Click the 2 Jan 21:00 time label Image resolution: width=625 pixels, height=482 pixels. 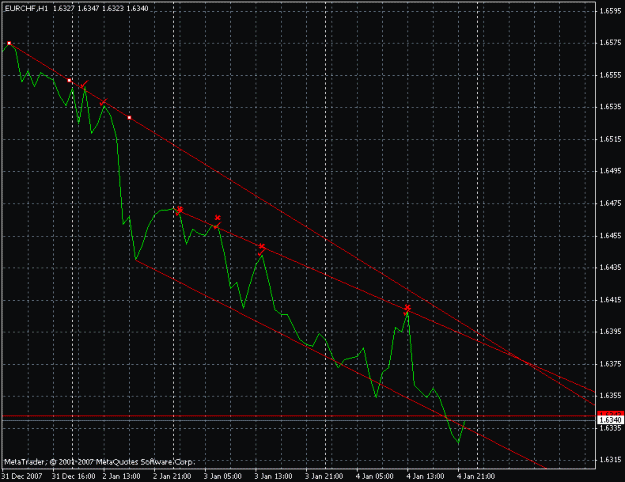[172, 476]
